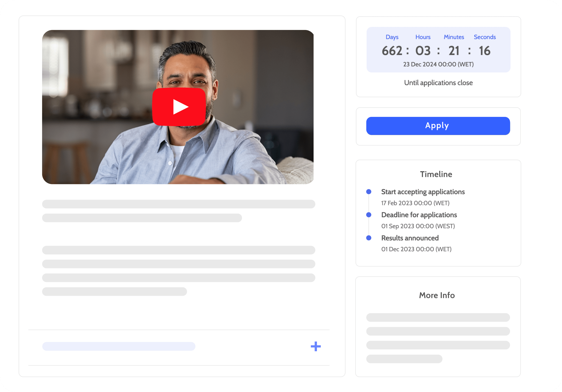Click the 03 hours countdown value
The height and width of the screenshot is (392, 562).
[423, 51]
